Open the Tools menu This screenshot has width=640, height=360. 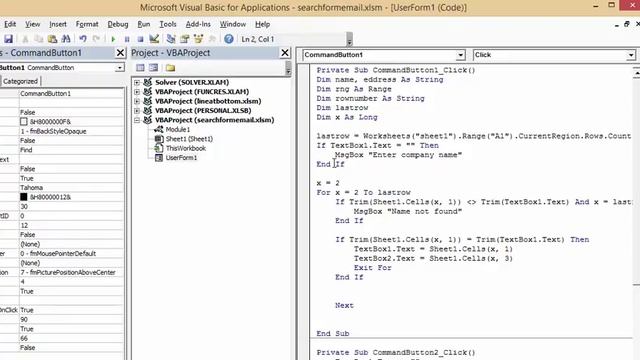[x=168, y=24]
